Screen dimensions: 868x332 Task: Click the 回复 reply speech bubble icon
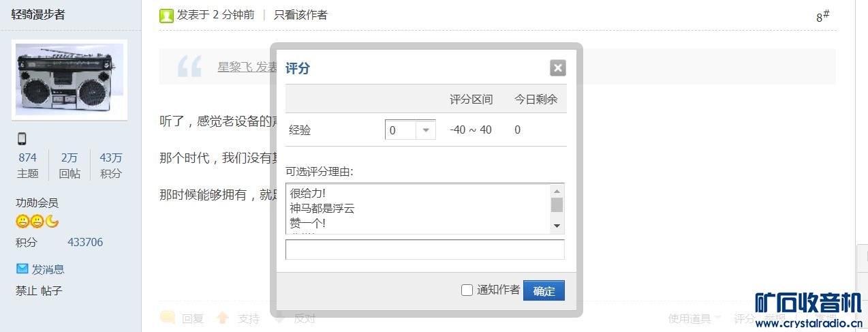[x=168, y=318]
